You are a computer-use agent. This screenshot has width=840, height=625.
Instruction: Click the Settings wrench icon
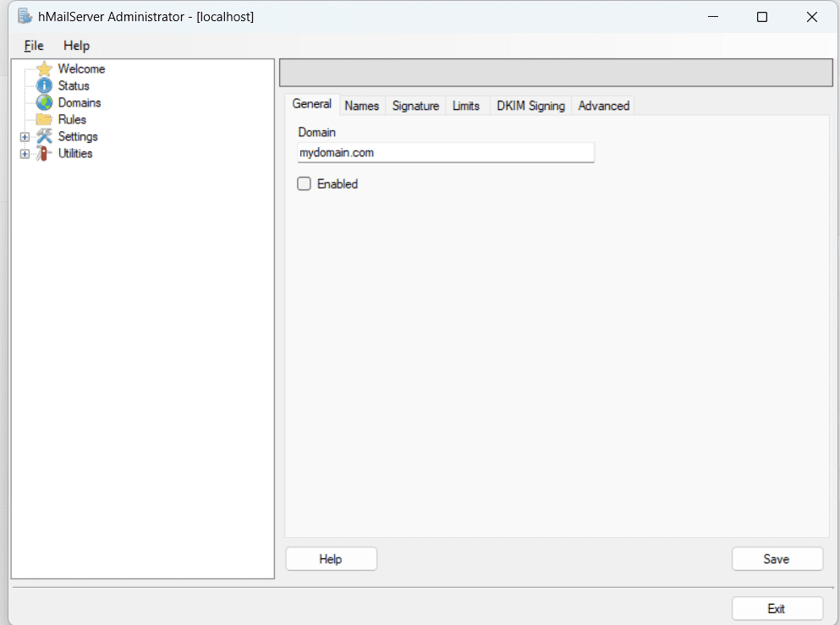tap(44, 136)
